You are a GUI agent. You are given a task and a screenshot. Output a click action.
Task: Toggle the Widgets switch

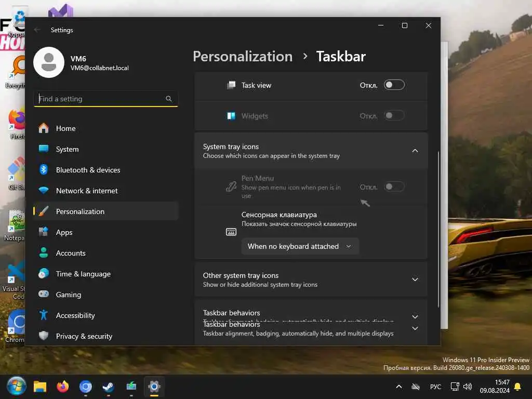[x=394, y=116]
